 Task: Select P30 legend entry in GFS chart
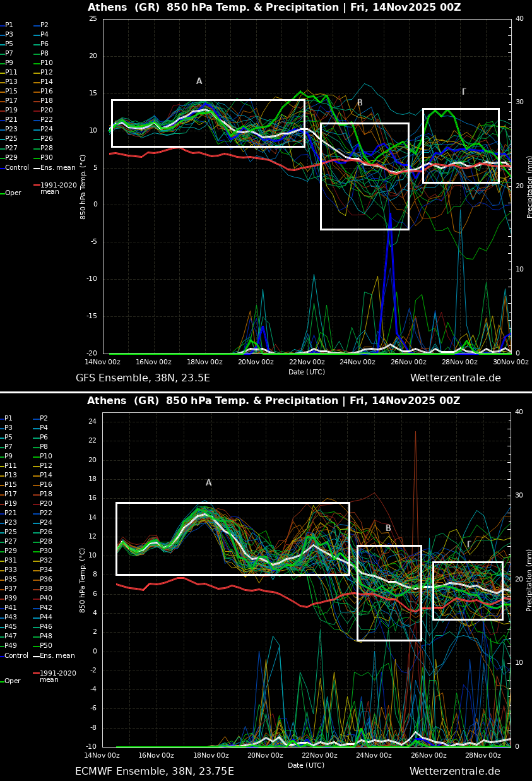(46, 158)
